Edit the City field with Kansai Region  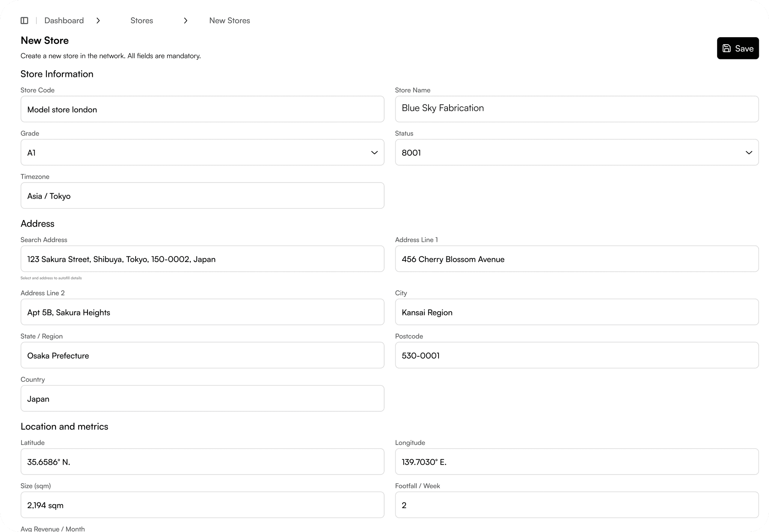click(x=576, y=312)
